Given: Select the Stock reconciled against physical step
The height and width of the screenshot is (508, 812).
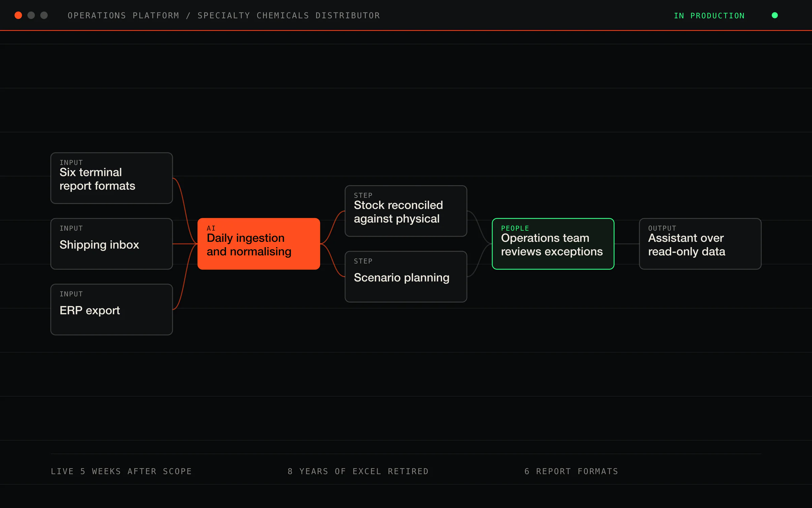Looking at the screenshot, I should point(406,211).
